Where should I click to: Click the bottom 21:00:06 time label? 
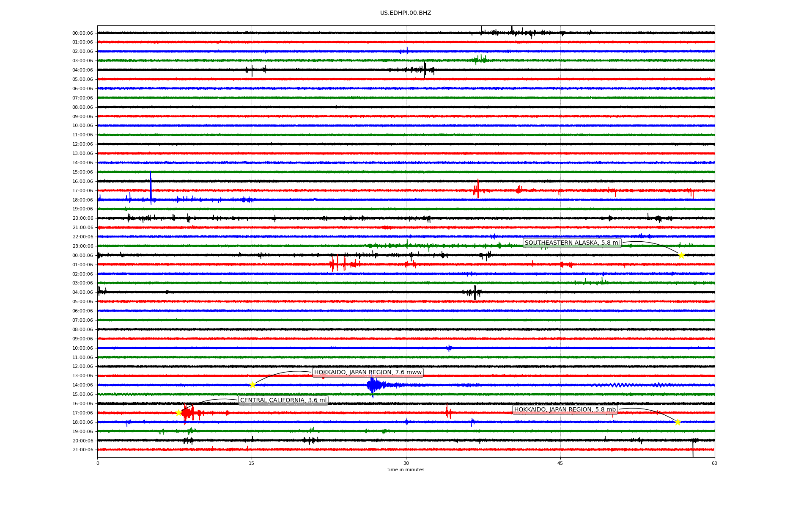[82, 450]
